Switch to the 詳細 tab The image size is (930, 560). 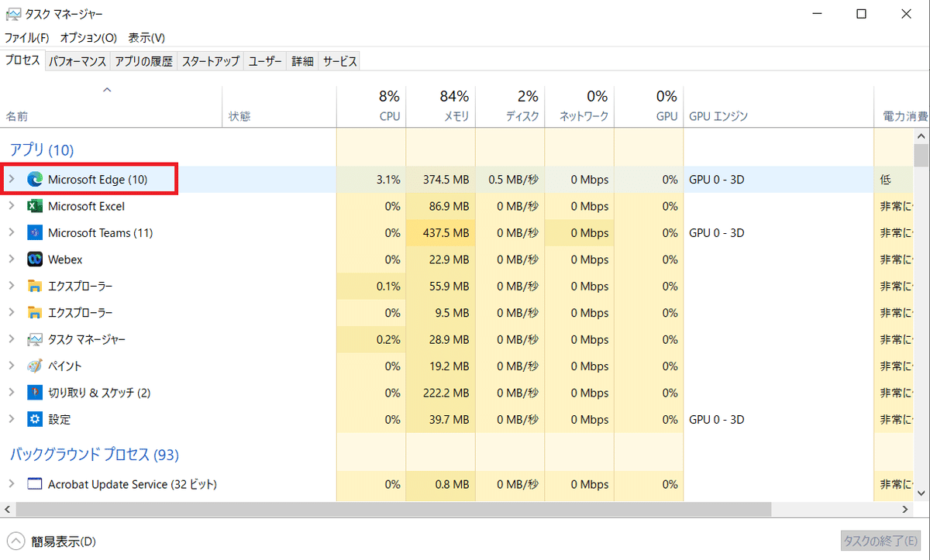click(302, 61)
